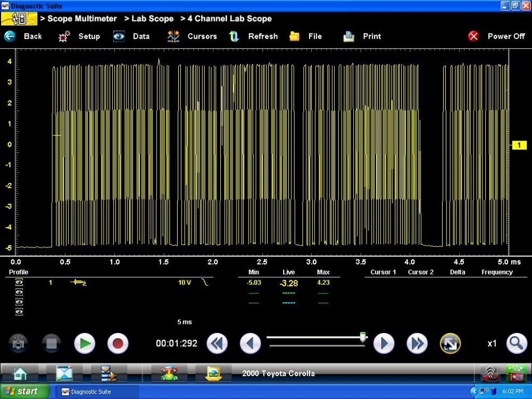Click the Print icon

pyautogui.click(x=348, y=37)
